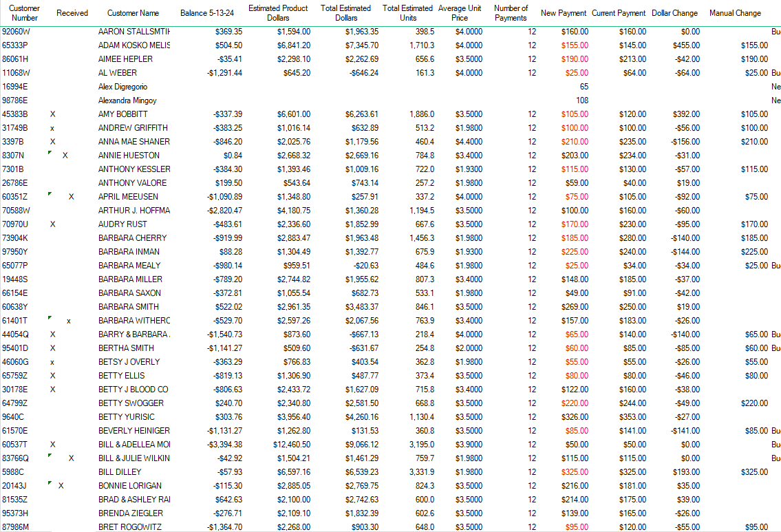Click BETTY ELLIS's dollar change -$46.00
The image size is (781, 532).
click(687, 376)
